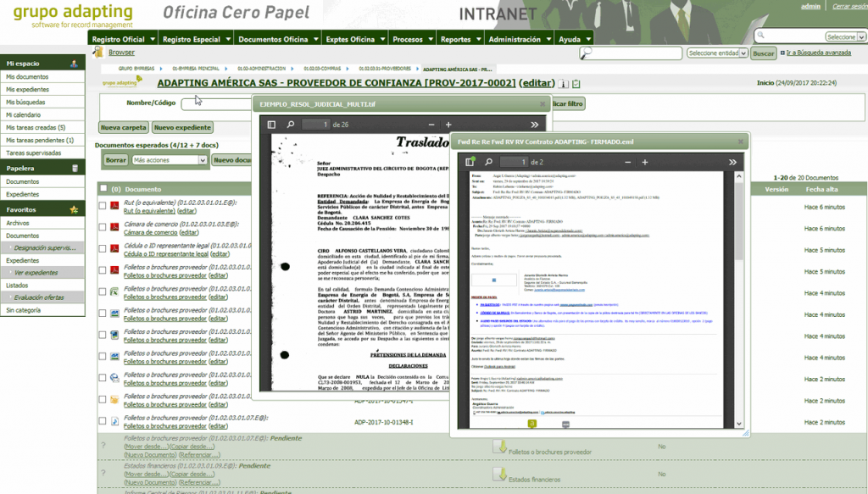Close the Fwd Re Re Fwd eml popup
Image resolution: width=868 pixels, height=494 pixels.
coord(741,142)
